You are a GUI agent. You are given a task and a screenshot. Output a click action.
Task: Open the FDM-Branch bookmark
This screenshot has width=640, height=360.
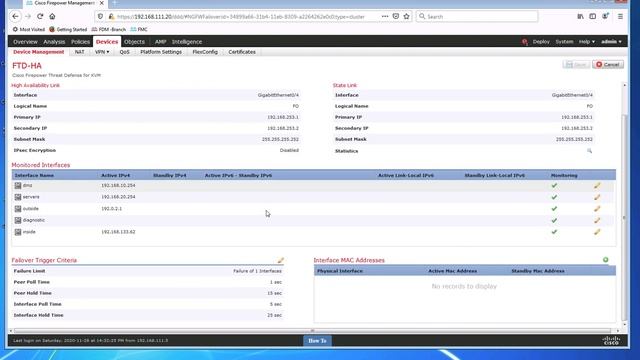(x=109, y=29)
